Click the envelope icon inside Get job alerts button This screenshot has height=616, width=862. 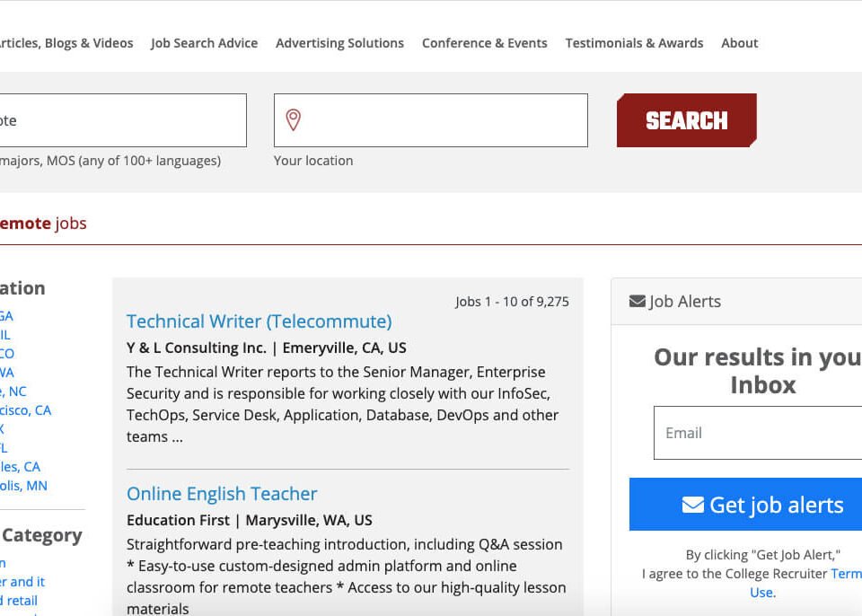tap(692, 505)
